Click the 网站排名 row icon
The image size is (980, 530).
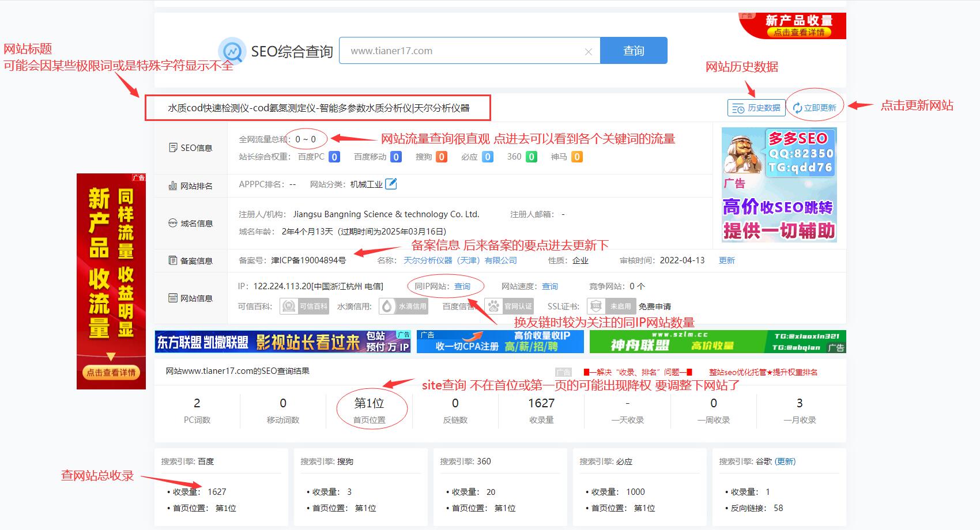point(172,185)
